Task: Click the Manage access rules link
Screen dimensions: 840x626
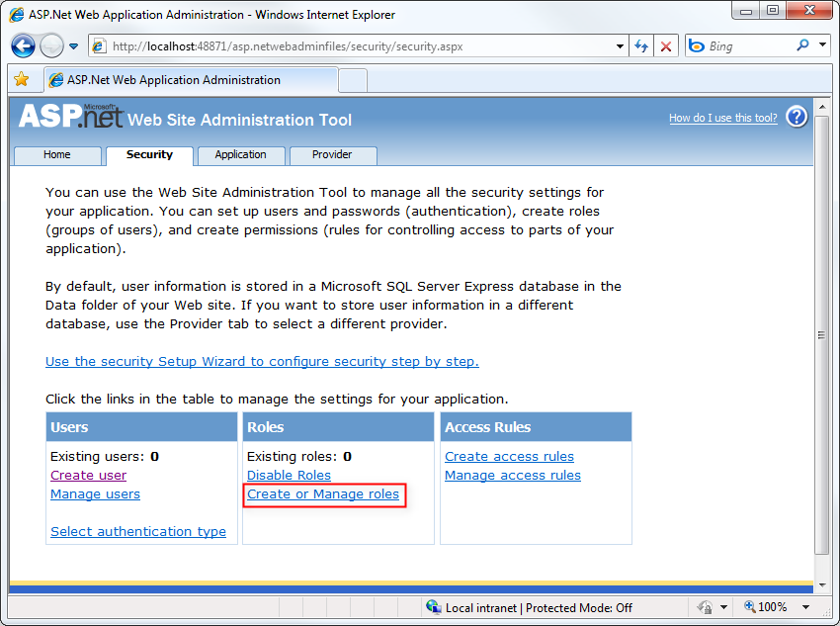Action: [x=513, y=476]
